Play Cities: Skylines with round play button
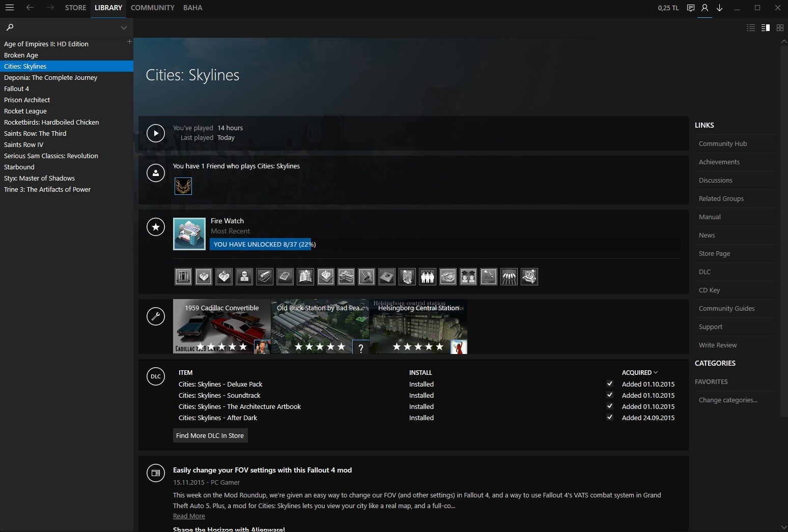The height and width of the screenshot is (532, 788). click(x=156, y=133)
